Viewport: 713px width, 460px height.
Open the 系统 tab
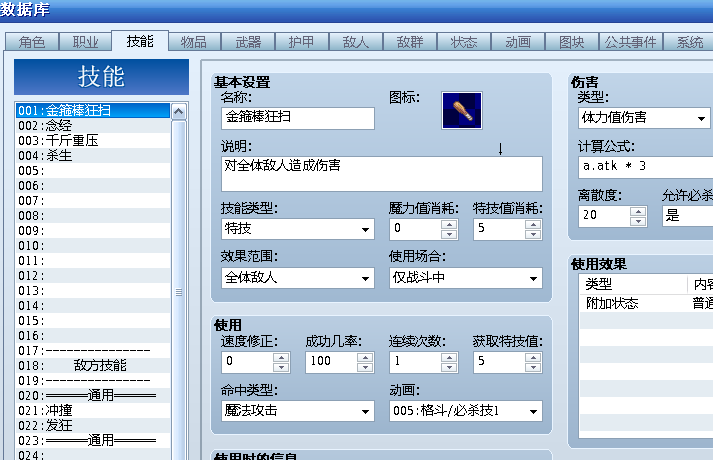690,42
